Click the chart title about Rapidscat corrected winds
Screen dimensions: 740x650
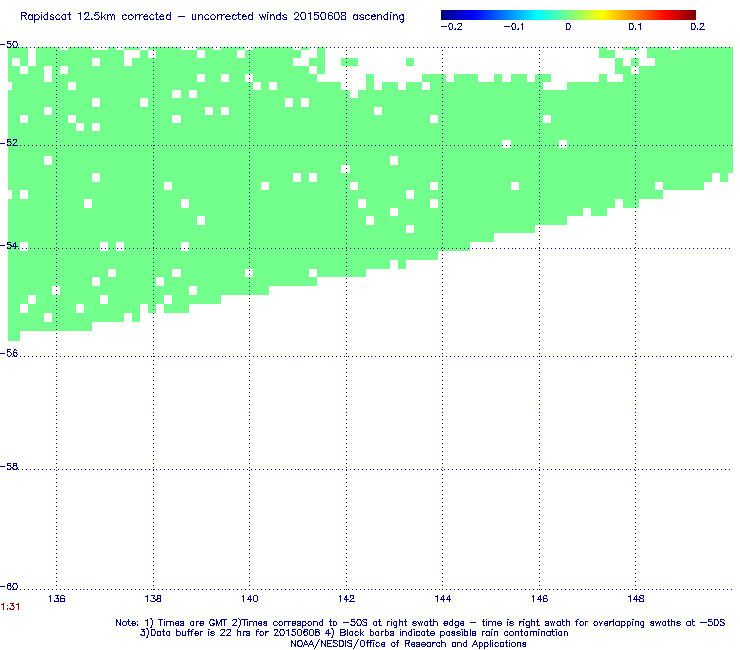point(212,17)
